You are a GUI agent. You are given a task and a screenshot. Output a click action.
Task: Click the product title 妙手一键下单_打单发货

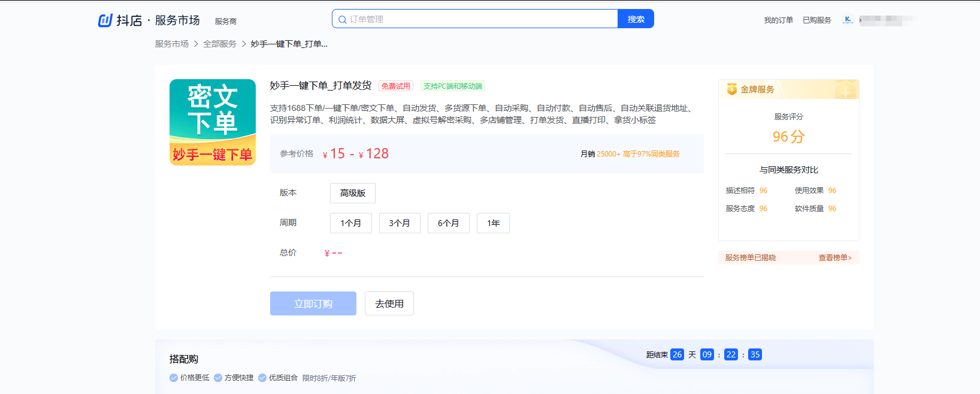pos(321,86)
